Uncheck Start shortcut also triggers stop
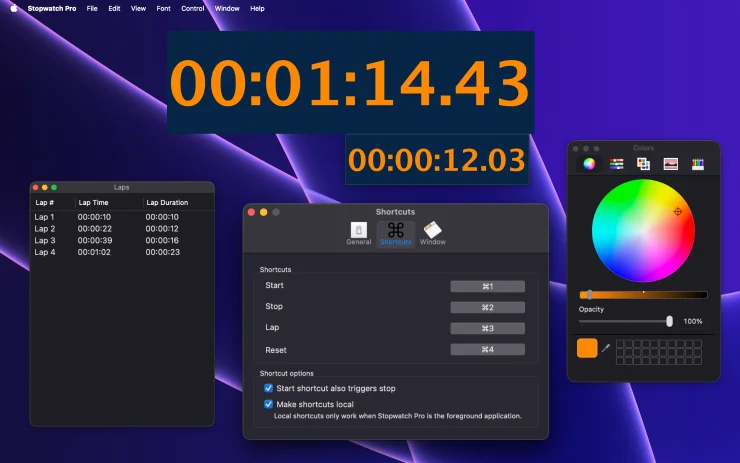 269,388
